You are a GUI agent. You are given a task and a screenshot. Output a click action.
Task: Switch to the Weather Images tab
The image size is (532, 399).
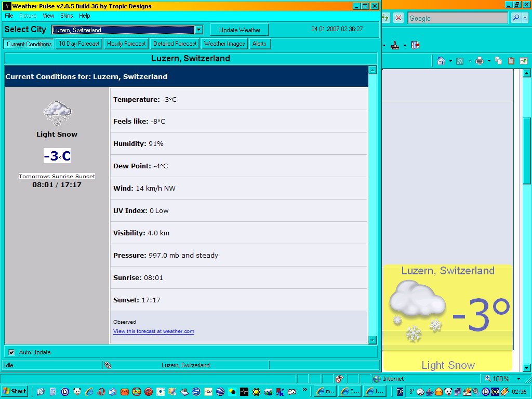[x=224, y=44]
